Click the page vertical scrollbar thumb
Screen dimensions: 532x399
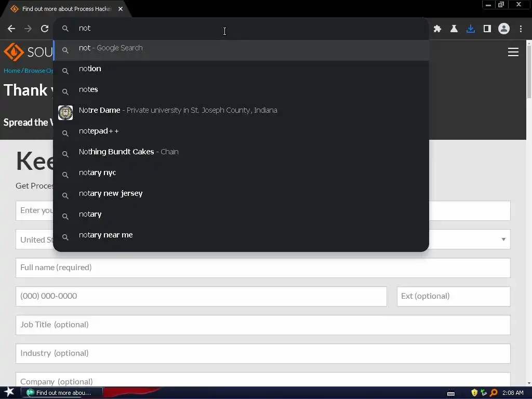point(529,71)
